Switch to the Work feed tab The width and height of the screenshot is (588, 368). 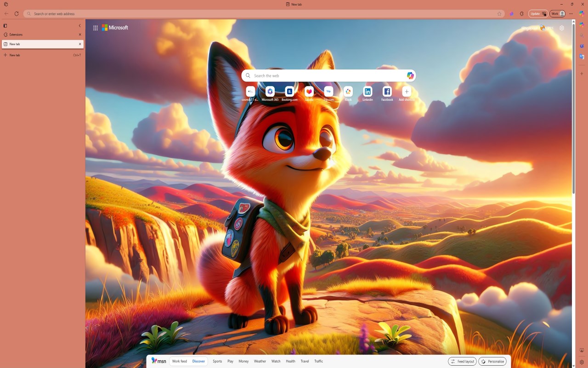[x=180, y=361]
